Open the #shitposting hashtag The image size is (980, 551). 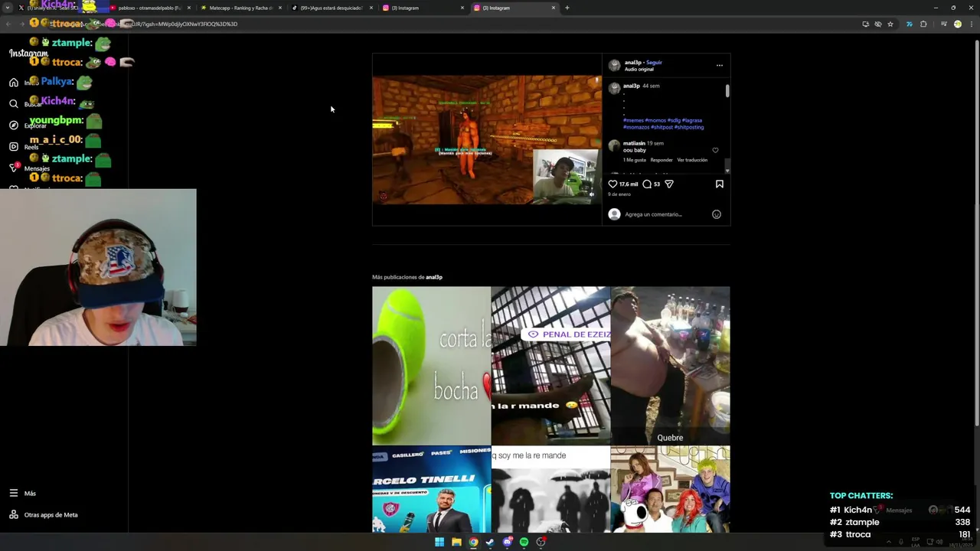pos(689,127)
